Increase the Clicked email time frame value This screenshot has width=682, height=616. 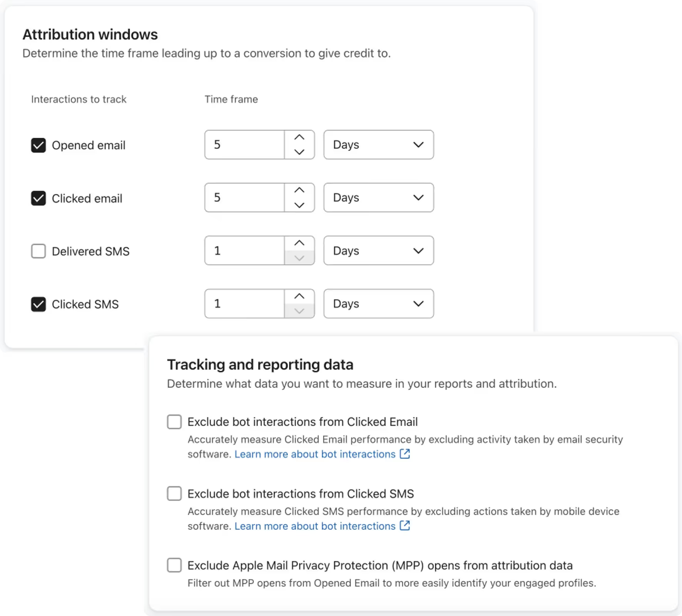pos(299,190)
